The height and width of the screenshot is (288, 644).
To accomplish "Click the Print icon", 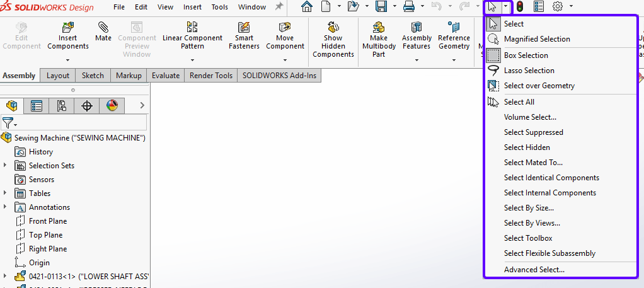I will tap(409, 6).
